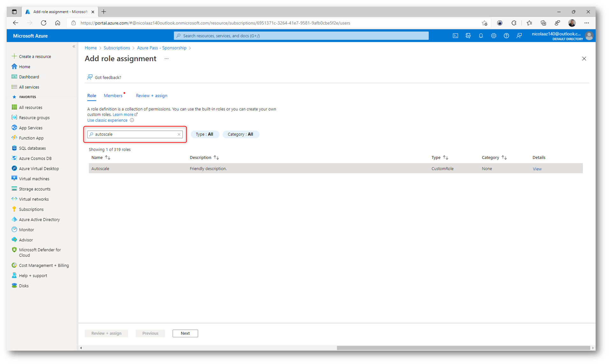The width and height of the screenshot is (609, 364).
Task: Open a new browser tab
Action: coord(103,12)
